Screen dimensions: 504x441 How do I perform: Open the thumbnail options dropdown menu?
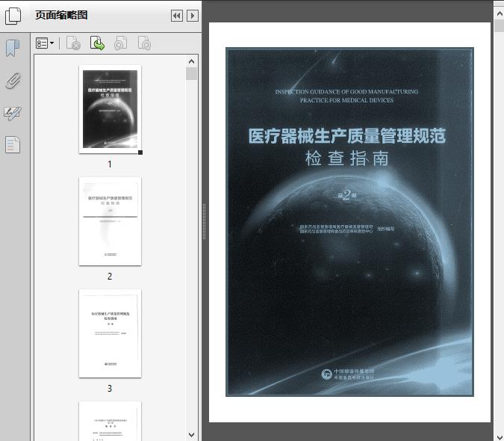[x=45, y=43]
